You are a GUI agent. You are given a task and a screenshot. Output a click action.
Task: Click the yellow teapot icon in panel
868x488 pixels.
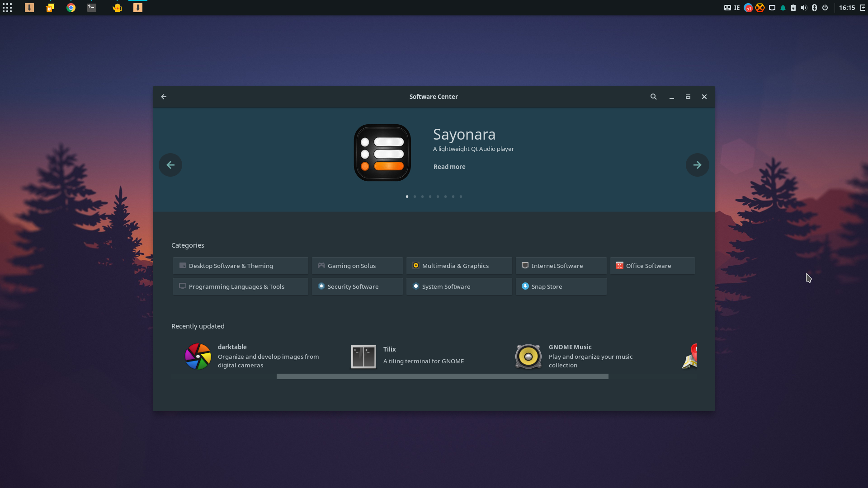point(117,8)
